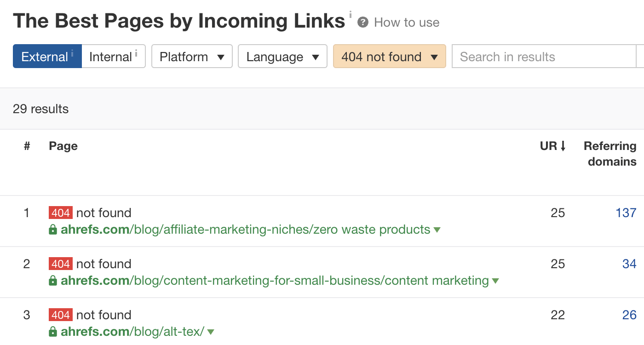Screen dimensions: 644x345
Task: Click the lock icon on the third result
Action: (x=54, y=332)
